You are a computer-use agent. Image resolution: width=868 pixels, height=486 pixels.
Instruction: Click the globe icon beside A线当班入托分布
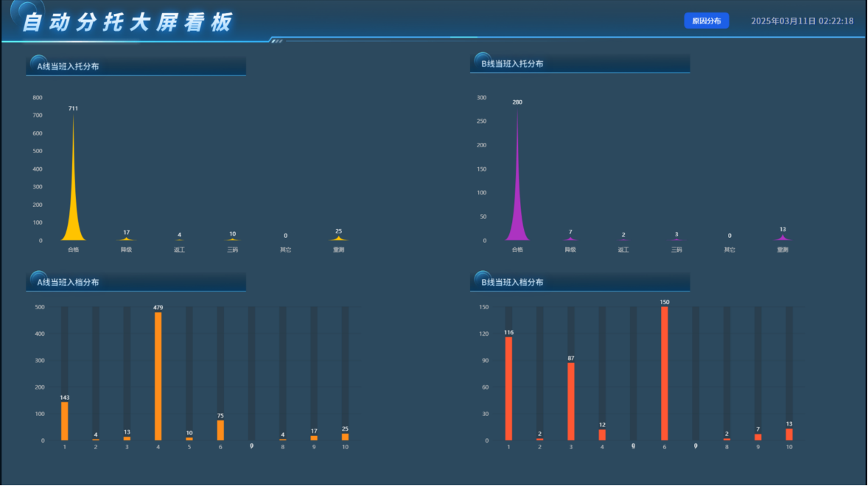38,63
